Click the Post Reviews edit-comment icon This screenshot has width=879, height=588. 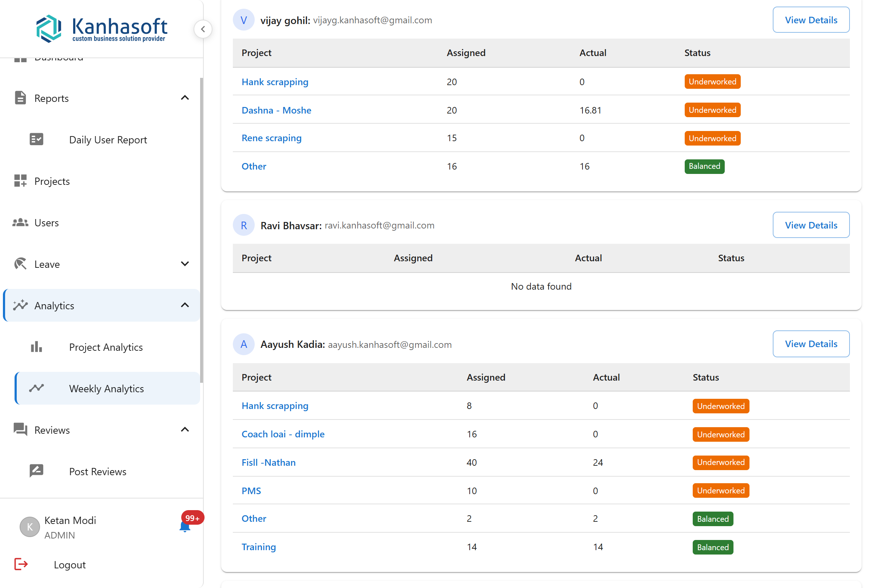click(36, 471)
